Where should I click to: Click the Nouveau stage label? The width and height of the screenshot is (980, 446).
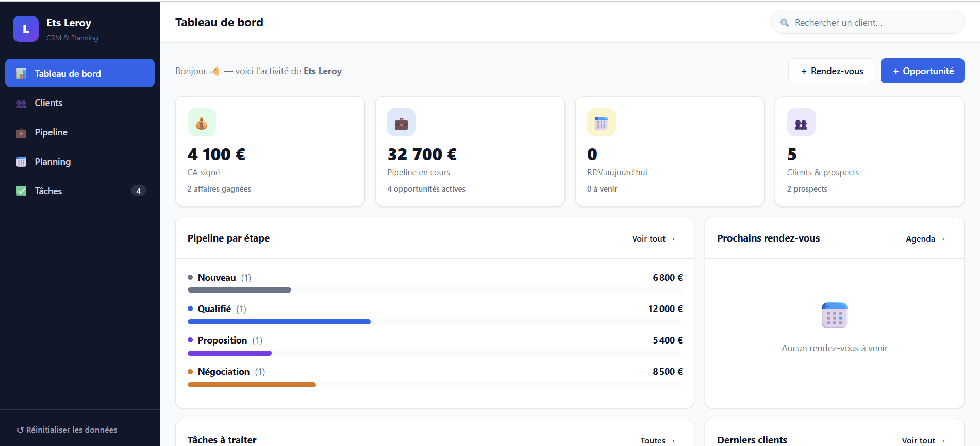tap(217, 278)
